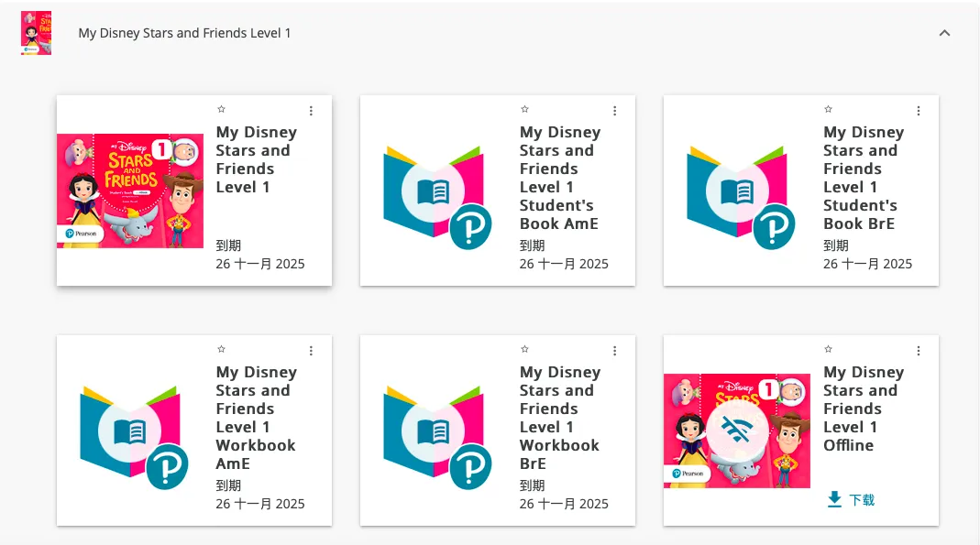This screenshot has width=980, height=545.
Task: Open three-dot menu on Offline card
Action: (918, 351)
